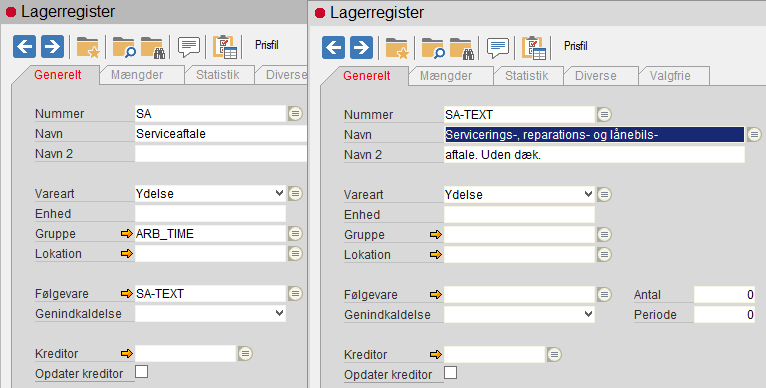Click the Navn 2 field containing 'aftale. Uden dæk.'
This screenshot has width=766, height=388.
click(x=594, y=155)
